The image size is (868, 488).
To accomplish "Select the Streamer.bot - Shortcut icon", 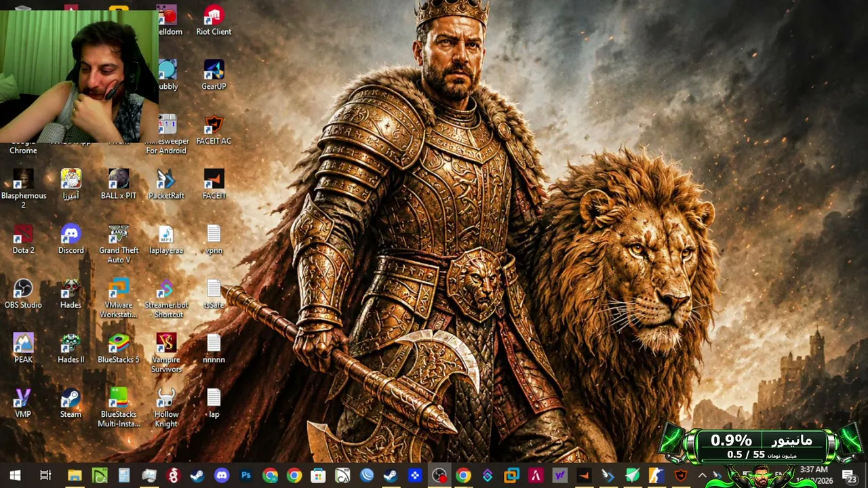I will coord(166,299).
